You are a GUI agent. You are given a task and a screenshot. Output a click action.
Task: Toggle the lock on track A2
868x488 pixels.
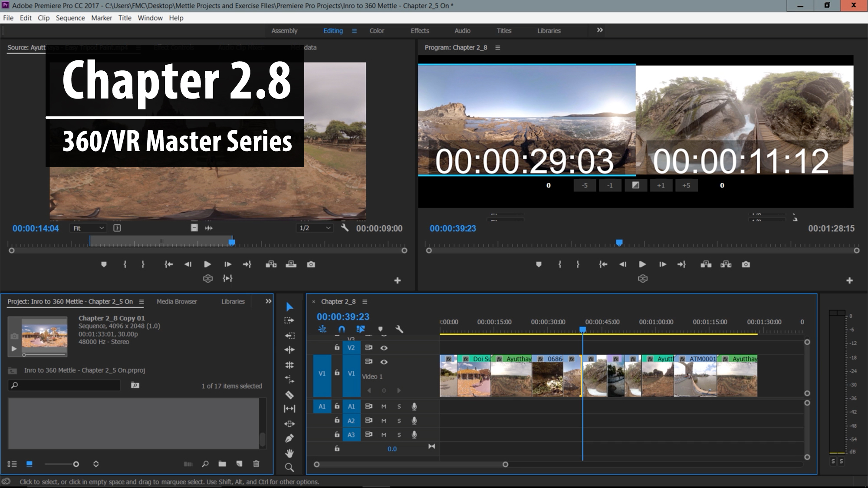click(x=337, y=420)
